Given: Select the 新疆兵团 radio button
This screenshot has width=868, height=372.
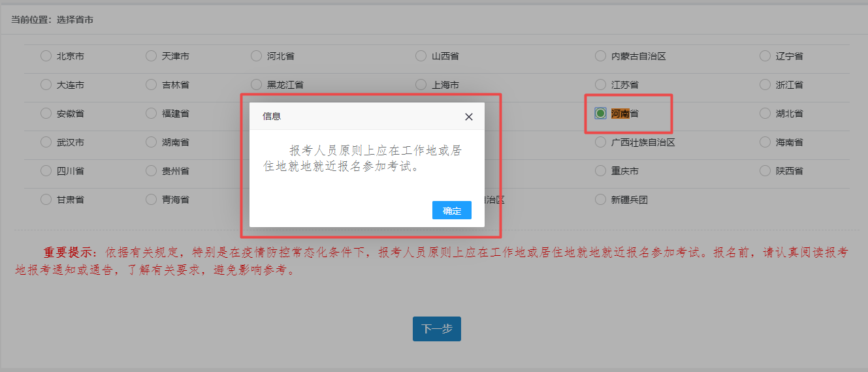Looking at the screenshot, I should (x=600, y=200).
